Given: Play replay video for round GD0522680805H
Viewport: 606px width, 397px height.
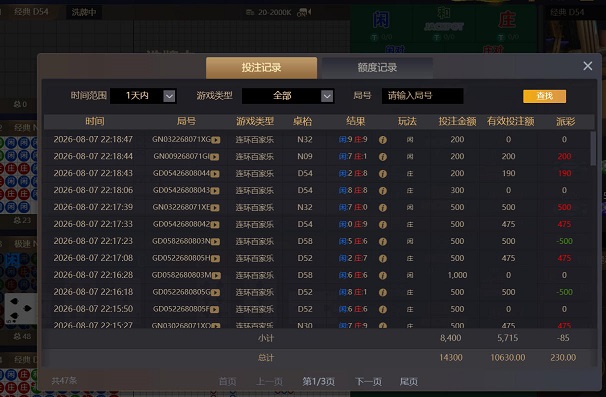Looking at the screenshot, I should coord(215,259).
